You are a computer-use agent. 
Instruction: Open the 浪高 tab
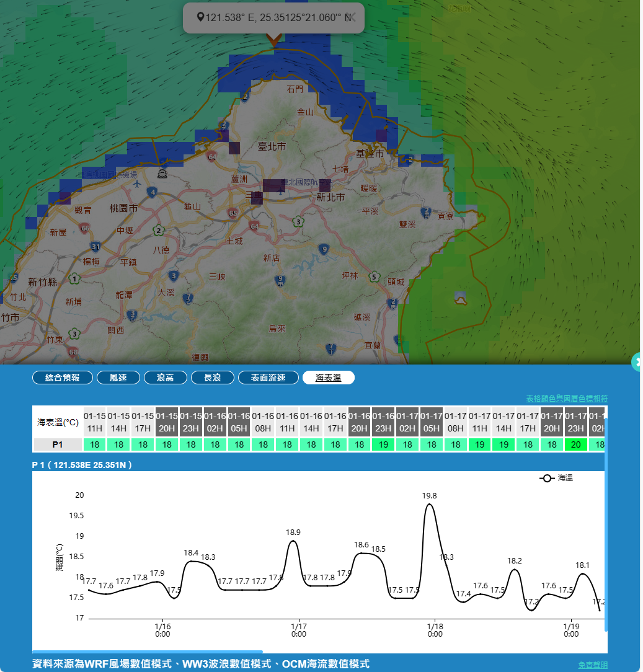[165, 378]
